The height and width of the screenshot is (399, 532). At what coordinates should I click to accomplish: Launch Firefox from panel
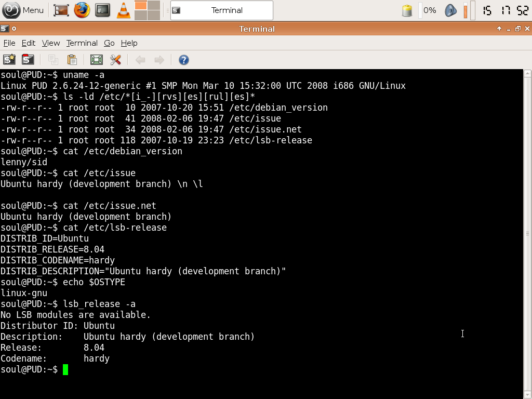tap(82, 10)
